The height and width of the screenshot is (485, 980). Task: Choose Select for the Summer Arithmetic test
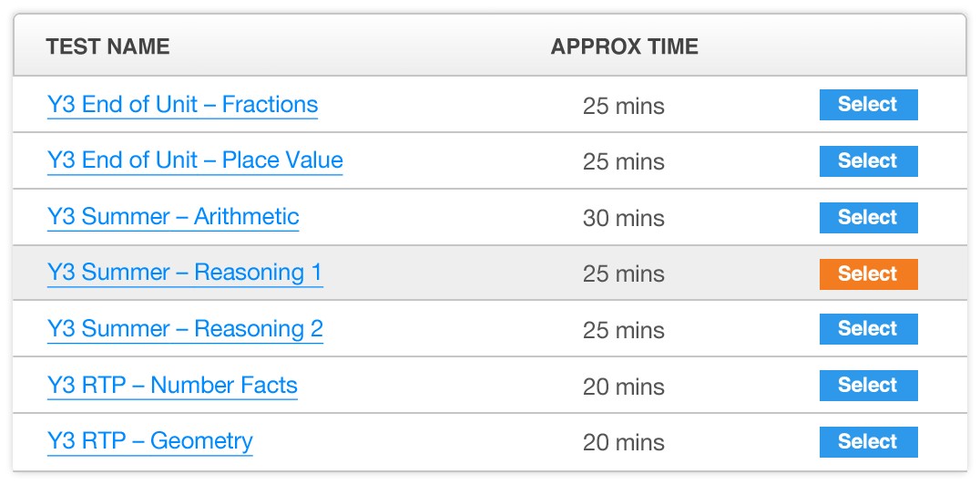869,218
